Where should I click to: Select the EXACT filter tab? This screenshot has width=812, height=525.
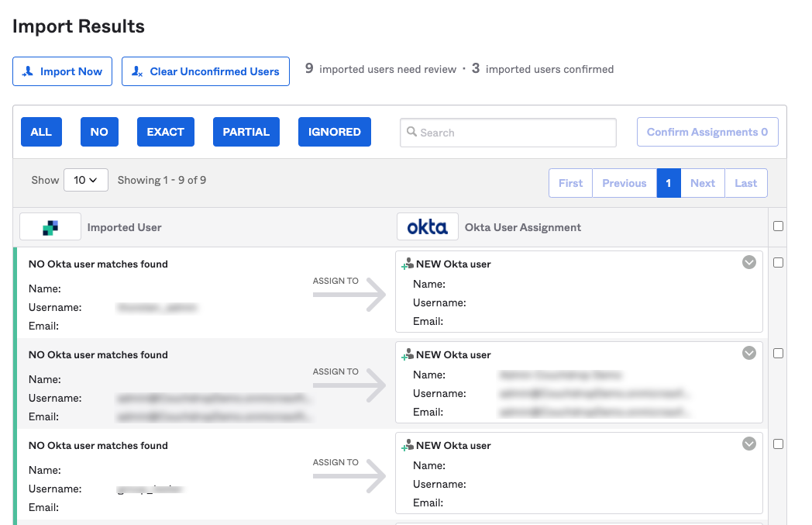tap(166, 132)
